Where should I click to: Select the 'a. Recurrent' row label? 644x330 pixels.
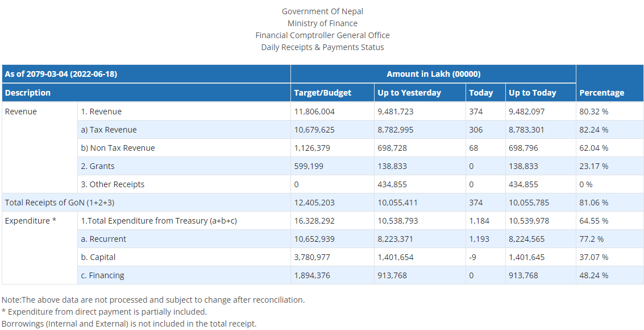click(x=103, y=239)
